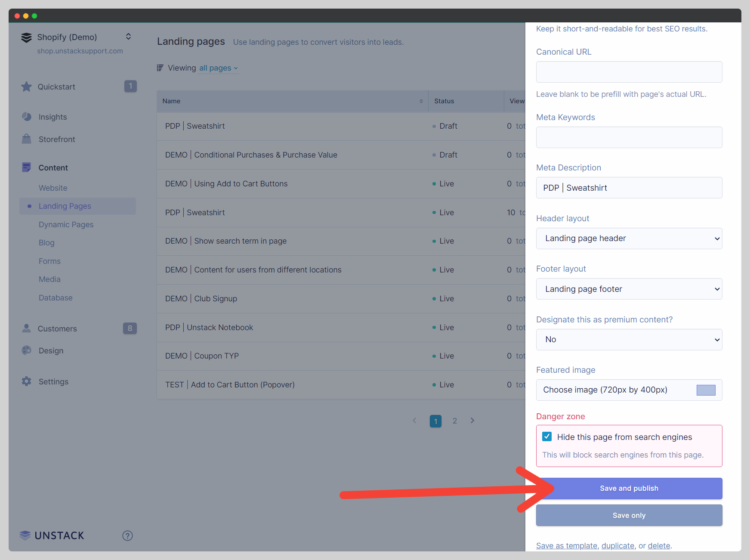750x560 pixels.
Task: Click into the Canonical URL field
Action: [x=629, y=72]
